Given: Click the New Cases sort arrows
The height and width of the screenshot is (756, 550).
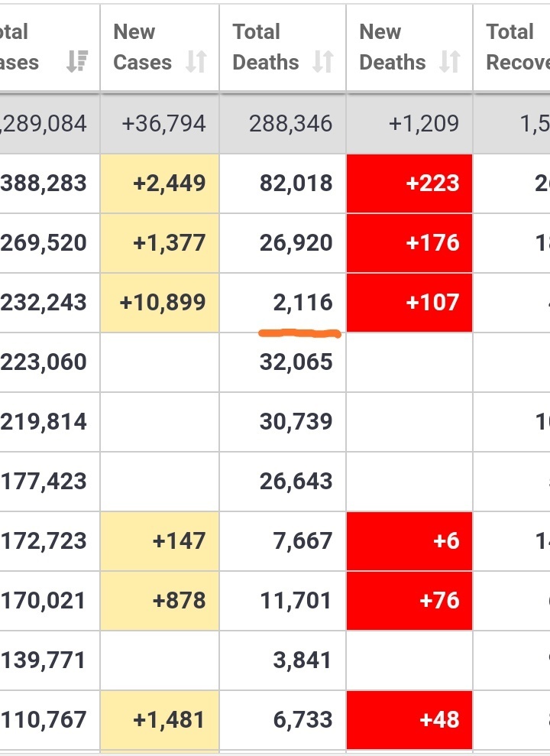Looking at the screenshot, I should coord(196,62).
